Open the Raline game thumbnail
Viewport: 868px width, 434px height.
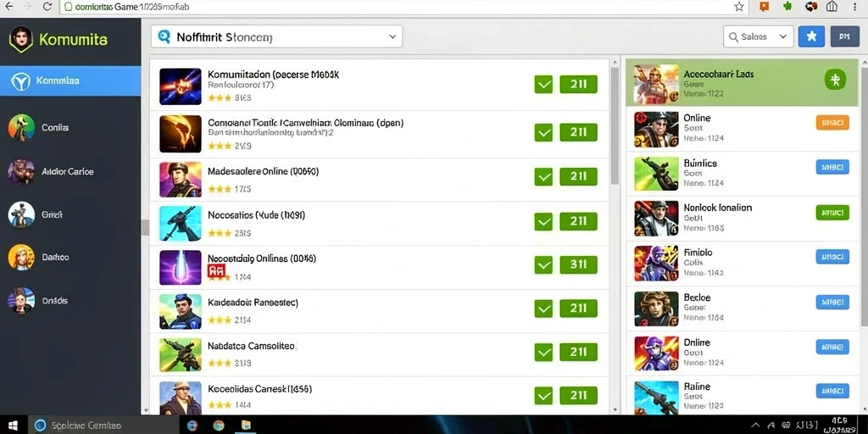(x=656, y=397)
